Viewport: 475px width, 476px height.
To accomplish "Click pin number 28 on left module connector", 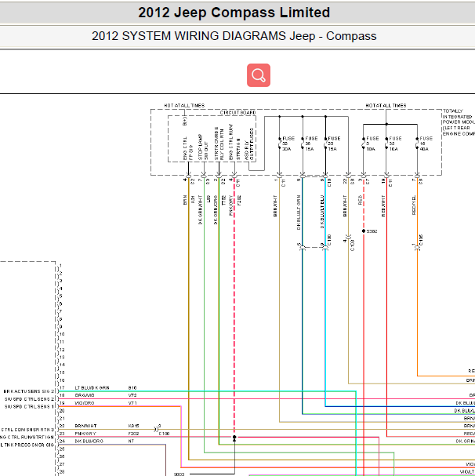I will click(62, 471).
